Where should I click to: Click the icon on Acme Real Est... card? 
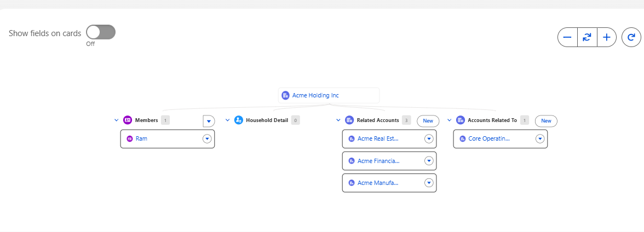click(352, 139)
